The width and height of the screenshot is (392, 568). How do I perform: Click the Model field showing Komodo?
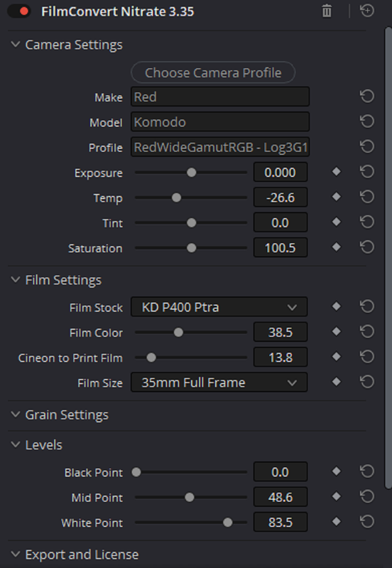click(x=220, y=121)
